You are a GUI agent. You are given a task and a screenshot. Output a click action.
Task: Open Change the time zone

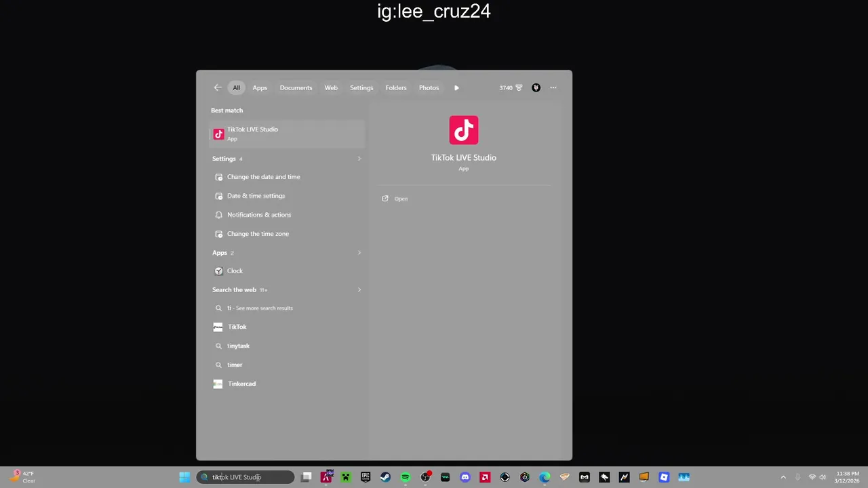tap(288, 234)
